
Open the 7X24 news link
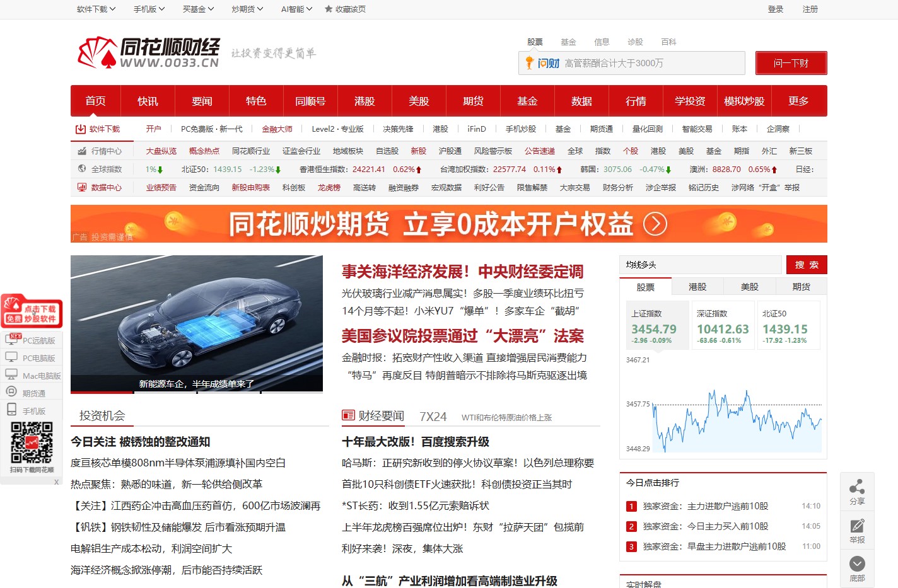433,417
